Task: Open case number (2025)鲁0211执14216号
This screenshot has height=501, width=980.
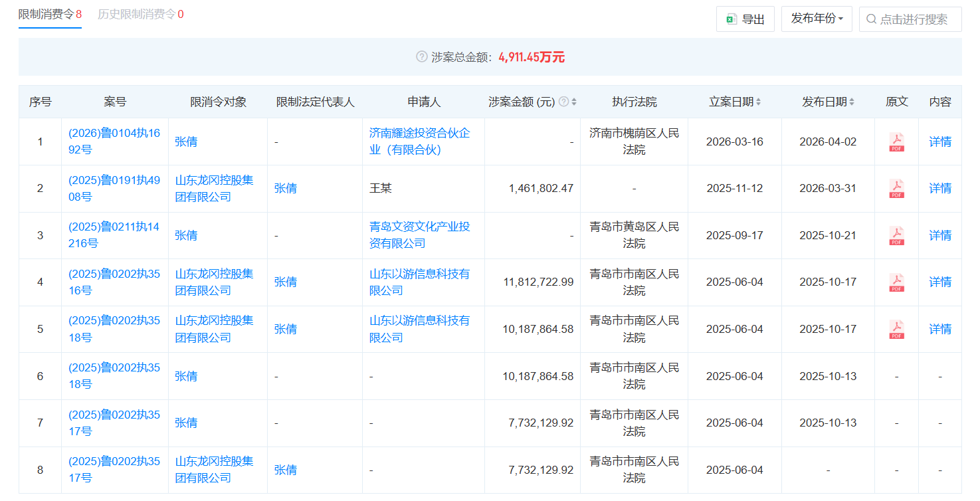Action: coord(114,235)
